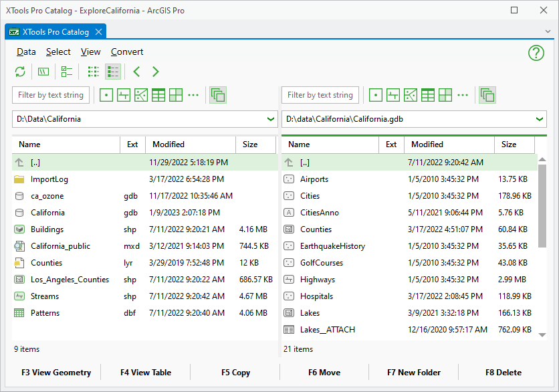Click the Streams polyline shapefile icon
The height and width of the screenshot is (392, 559).
point(19,296)
